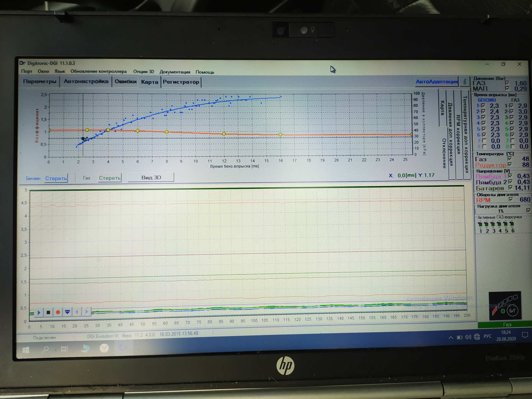This screenshot has width=532, height=399.
Task: Click active gas injector icon 5
Action: (506, 224)
